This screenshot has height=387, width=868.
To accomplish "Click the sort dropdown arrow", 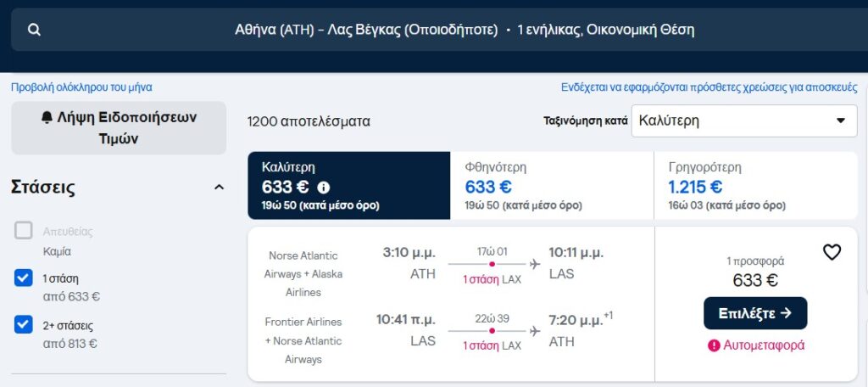I will 840,121.
